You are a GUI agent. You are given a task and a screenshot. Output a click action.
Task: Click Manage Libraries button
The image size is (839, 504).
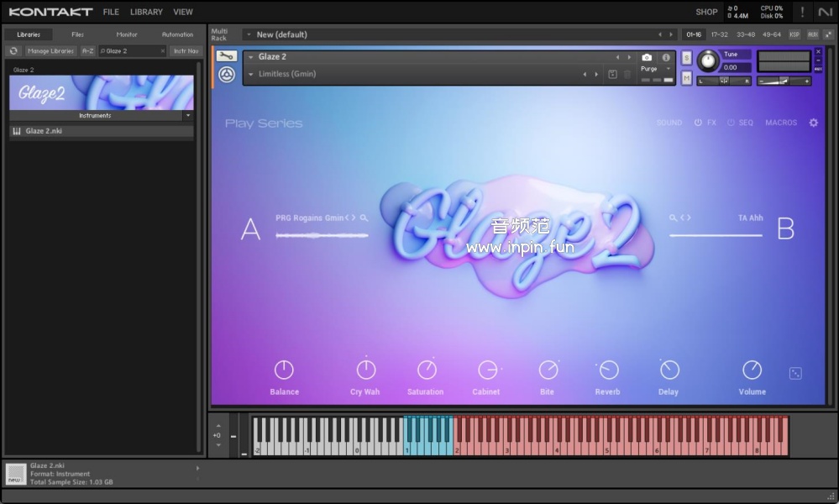(50, 51)
